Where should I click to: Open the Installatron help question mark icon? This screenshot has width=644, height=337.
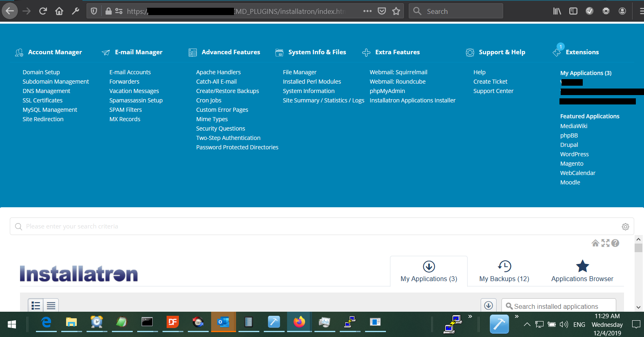[615, 243]
